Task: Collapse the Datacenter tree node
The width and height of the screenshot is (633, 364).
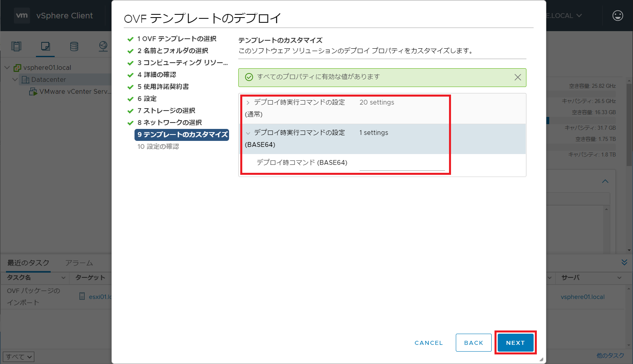Action: click(15, 79)
